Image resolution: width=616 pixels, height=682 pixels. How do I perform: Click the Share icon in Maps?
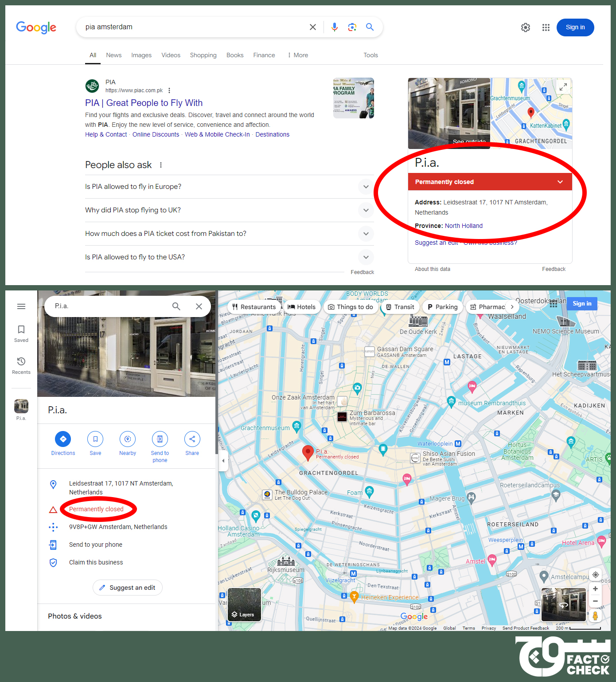192,439
